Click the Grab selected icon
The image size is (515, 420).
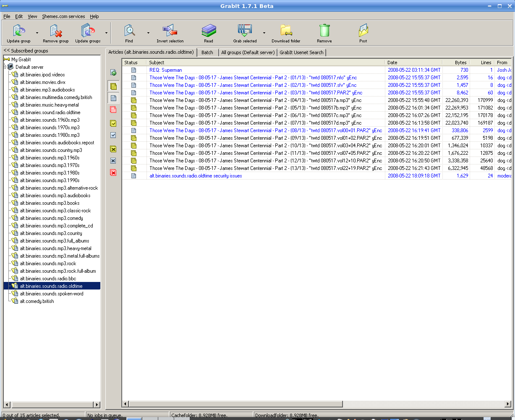(245, 31)
